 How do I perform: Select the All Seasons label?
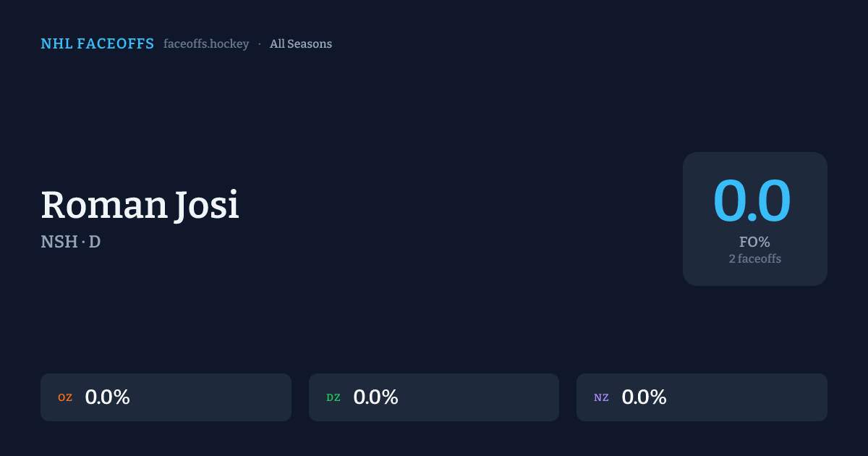click(x=301, y=44)
